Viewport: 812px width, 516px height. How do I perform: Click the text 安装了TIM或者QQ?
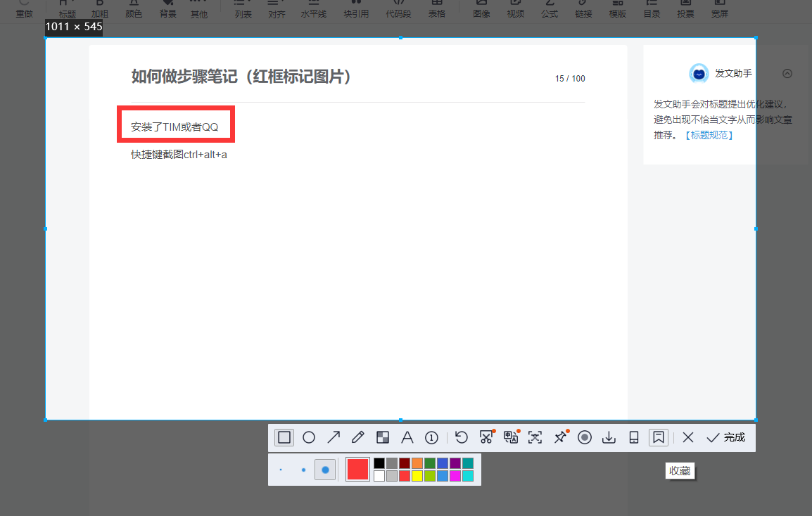(x=175, y=127)
